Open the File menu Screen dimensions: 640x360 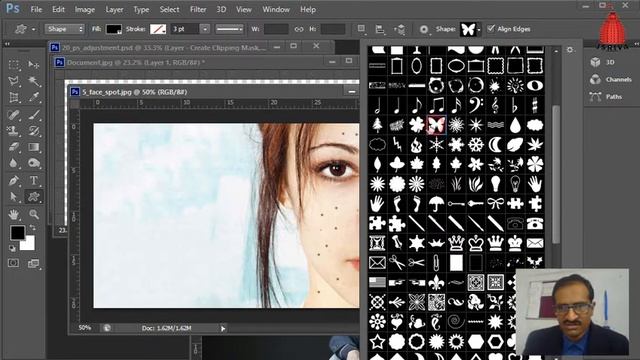36,9
